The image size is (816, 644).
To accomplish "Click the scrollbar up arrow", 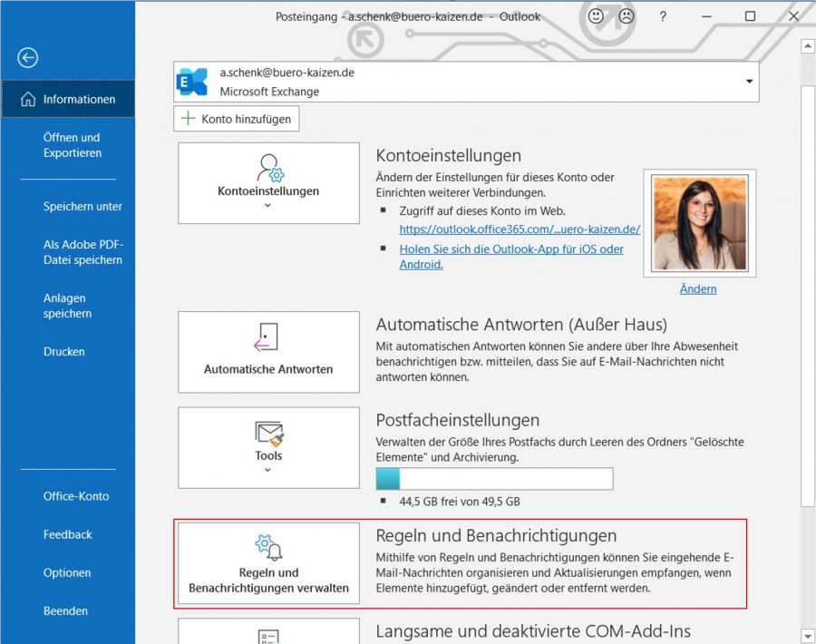I will coord(807,46).
